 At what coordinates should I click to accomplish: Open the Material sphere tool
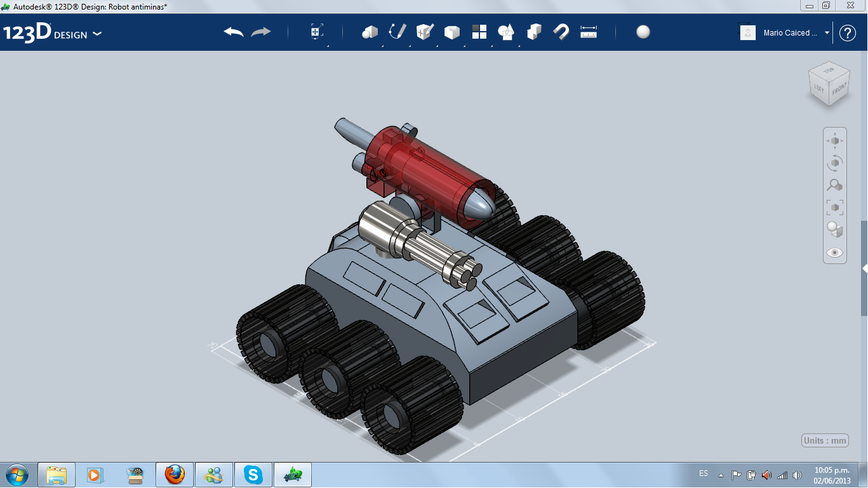pyautogui.click(x=643, y=32)
